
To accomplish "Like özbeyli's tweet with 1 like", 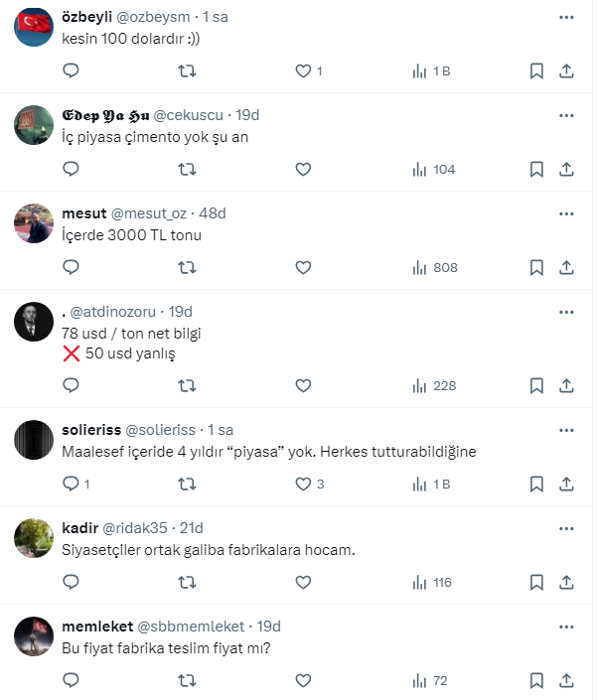I will (x=304, y=71).
